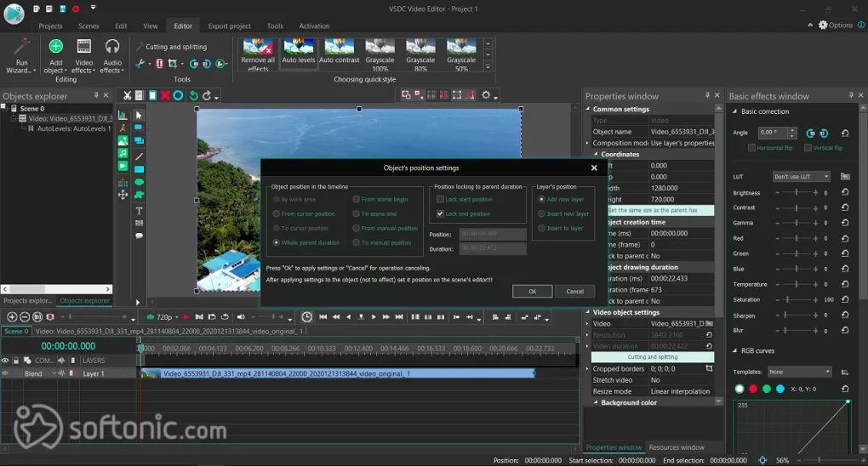868x466 pixels.
Task: Select the arrow pointer tool
Action: [x=139, y=115]
